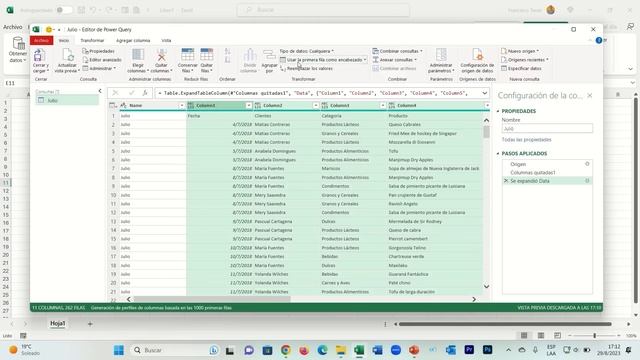The width and height of the screenshot is (640, 360).
Task: Collapse the PASOS APLICADOS section
Action: click(x=498, y=153)
